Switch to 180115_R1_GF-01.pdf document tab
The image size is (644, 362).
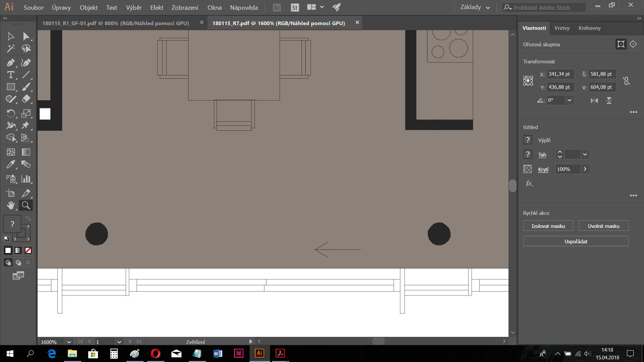click(116, 23)
